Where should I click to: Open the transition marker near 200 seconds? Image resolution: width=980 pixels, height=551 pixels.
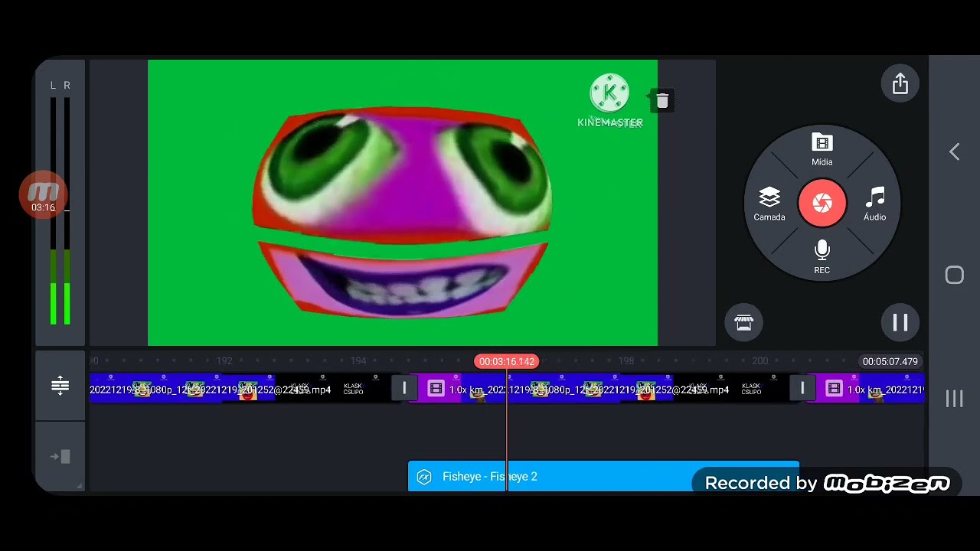pos(802,389)
